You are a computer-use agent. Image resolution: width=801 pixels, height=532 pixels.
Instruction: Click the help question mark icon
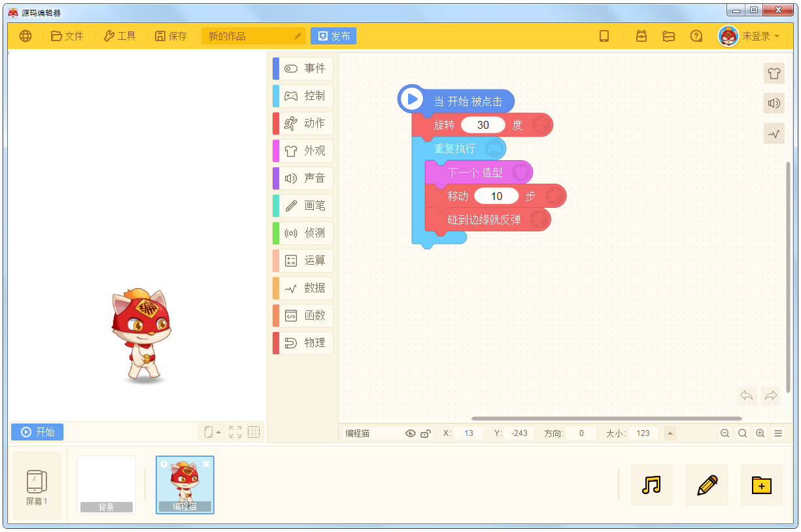696,37
